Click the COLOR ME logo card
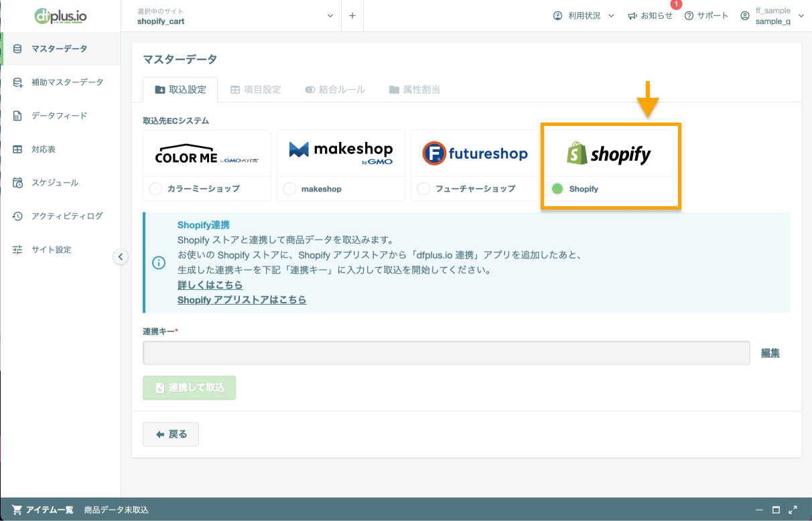812x521 pixels. 207,154
